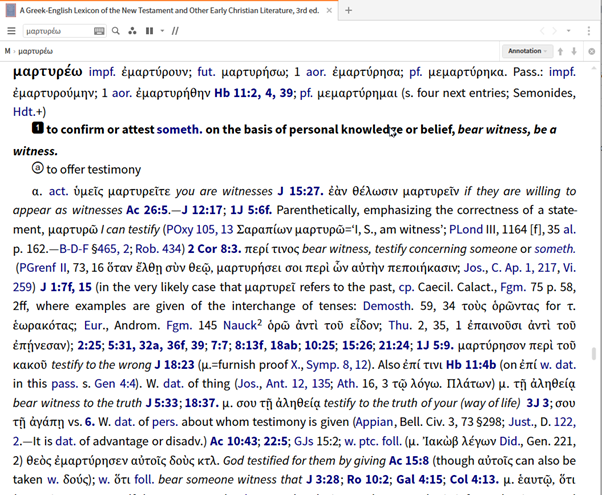Open the Ac 15:8 reference

coord(409,460)
